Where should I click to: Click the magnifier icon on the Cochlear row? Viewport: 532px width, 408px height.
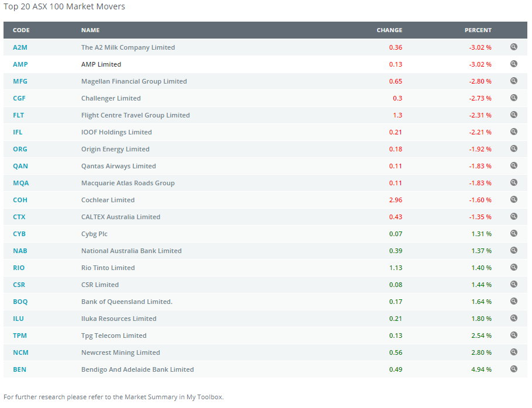pyautogui.click(x=514, y=200)
